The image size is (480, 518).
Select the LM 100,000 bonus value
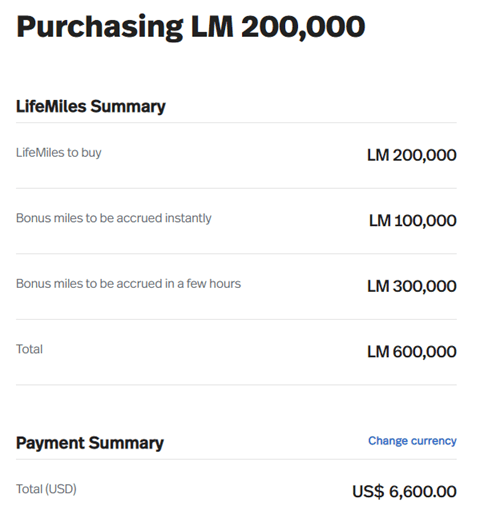(413, 220)
